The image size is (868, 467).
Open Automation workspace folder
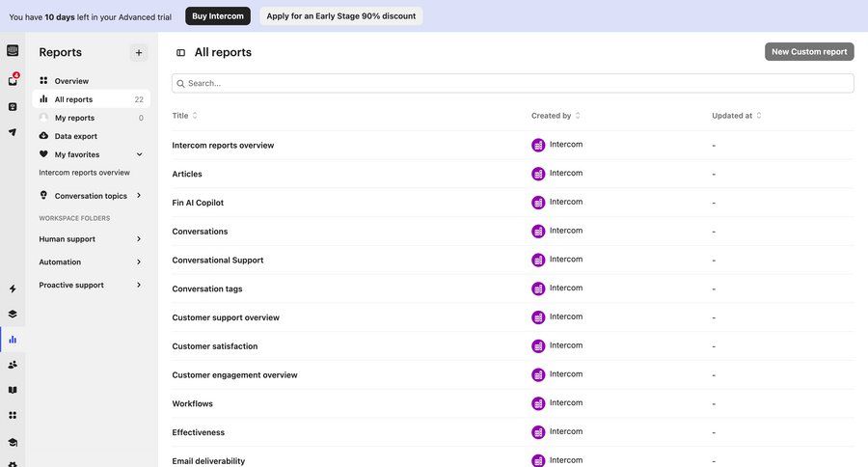tap(60, 262)
